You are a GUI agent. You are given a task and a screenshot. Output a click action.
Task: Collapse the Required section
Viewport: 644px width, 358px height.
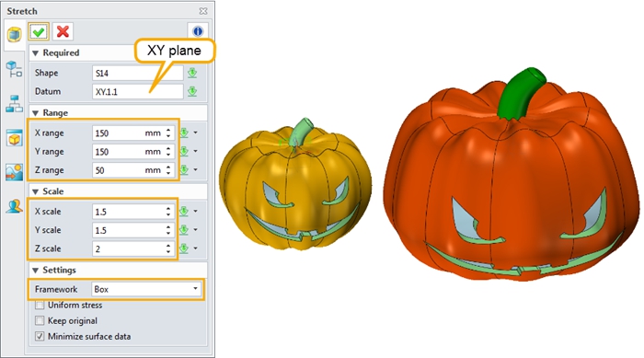(x=35, y=53)
